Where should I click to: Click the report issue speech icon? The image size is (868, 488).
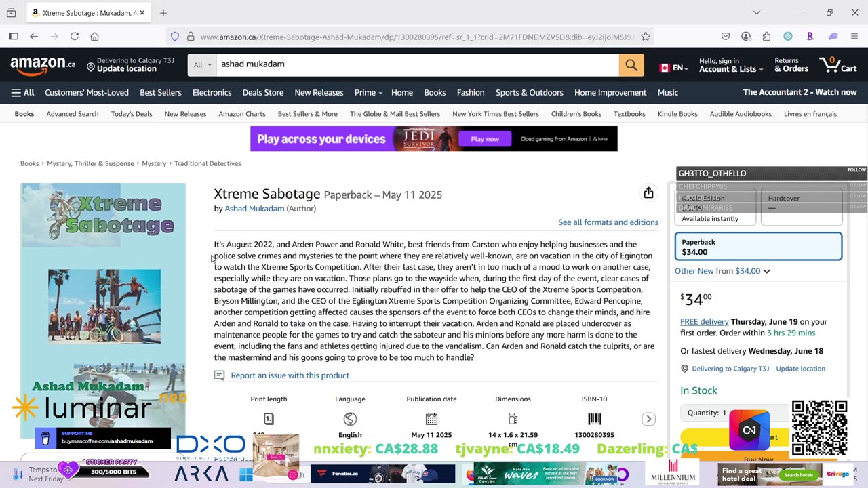pyautogui.click(x=219, y=375)
